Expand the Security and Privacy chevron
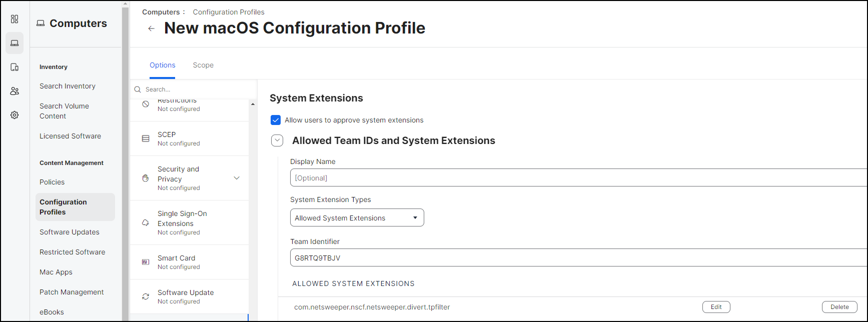 (x=237, y=178)
